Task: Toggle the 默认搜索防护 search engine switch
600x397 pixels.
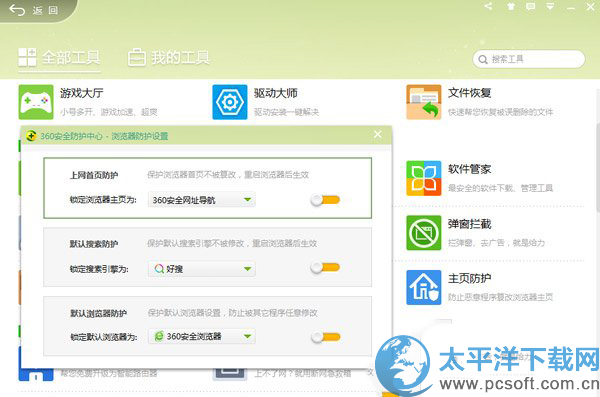Action: 325,267
